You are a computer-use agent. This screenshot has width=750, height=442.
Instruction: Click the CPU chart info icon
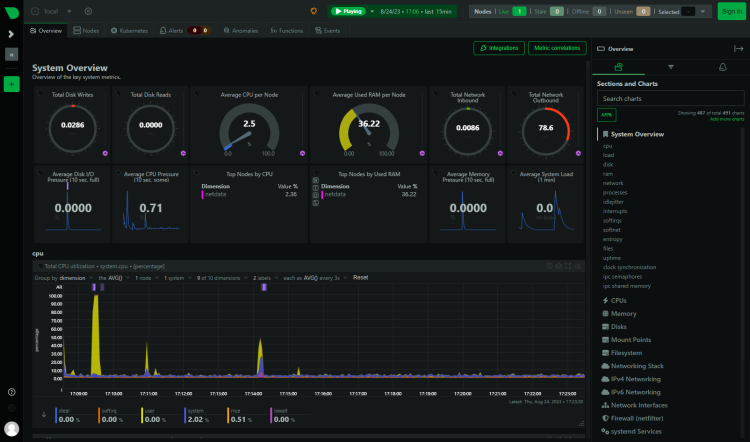(549, 266)
